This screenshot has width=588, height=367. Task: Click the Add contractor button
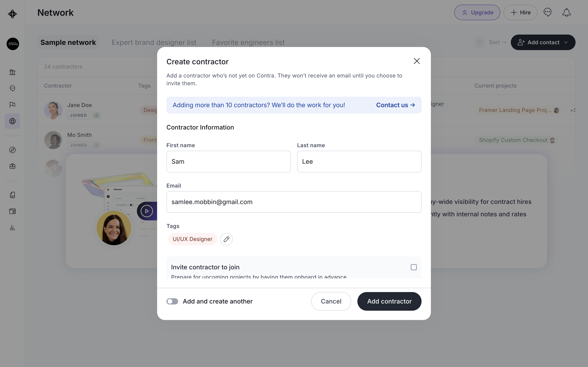click(389, 301)
